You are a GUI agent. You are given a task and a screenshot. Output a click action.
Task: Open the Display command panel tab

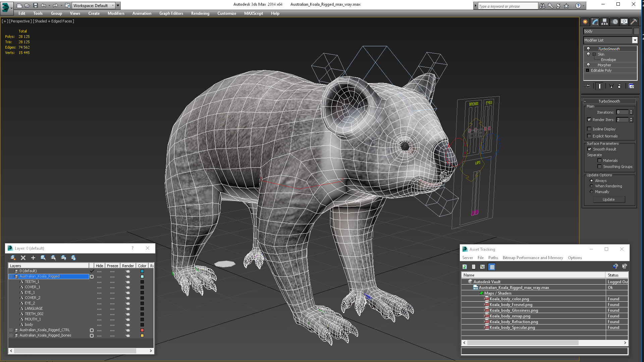tap(624, 22)
